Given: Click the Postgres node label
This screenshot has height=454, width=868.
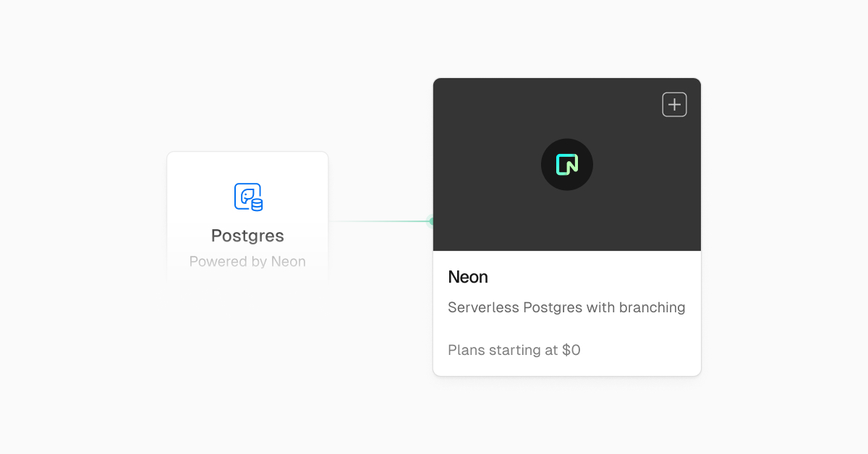Looking at the screenshot, I should click(247, 236).
